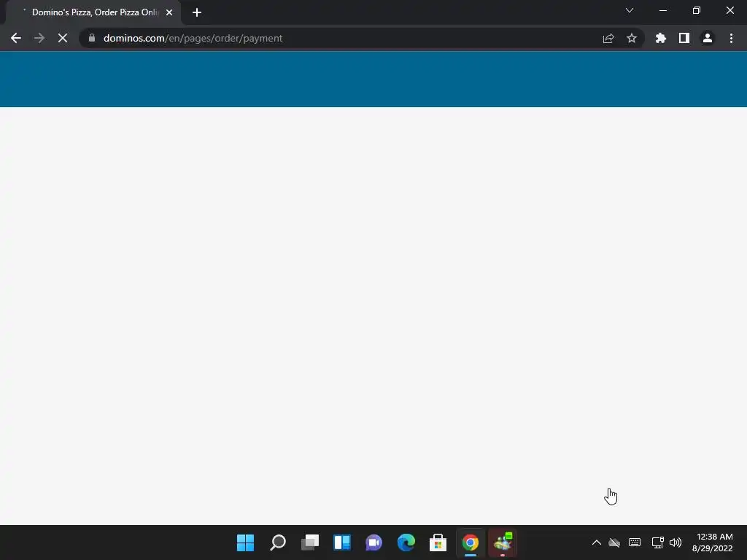The image size is (747, 560).
Task: Switch to Chrome on taskbar
Action: pyautogui.click(x=471, y=542)
